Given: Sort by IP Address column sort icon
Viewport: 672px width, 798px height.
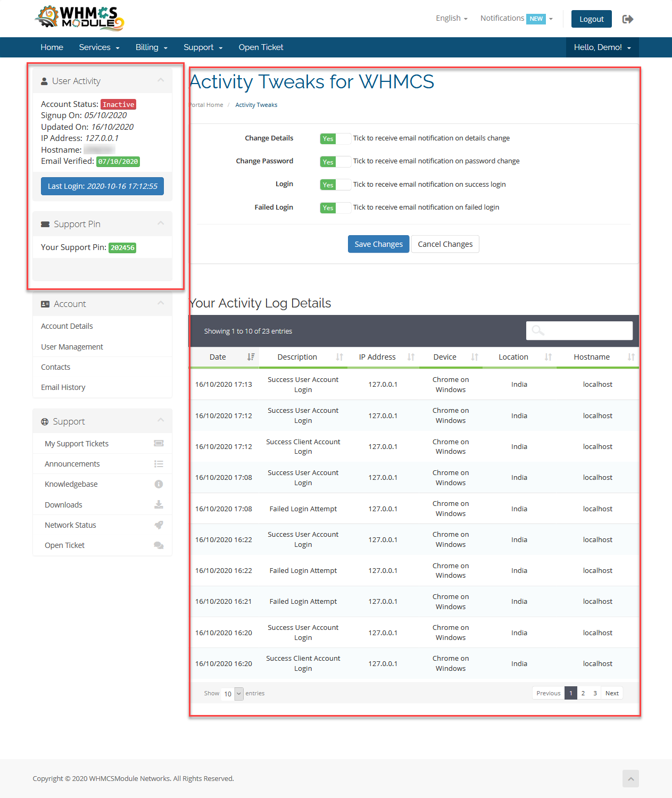Looking at the screenshot, I should tap(411, 357).
